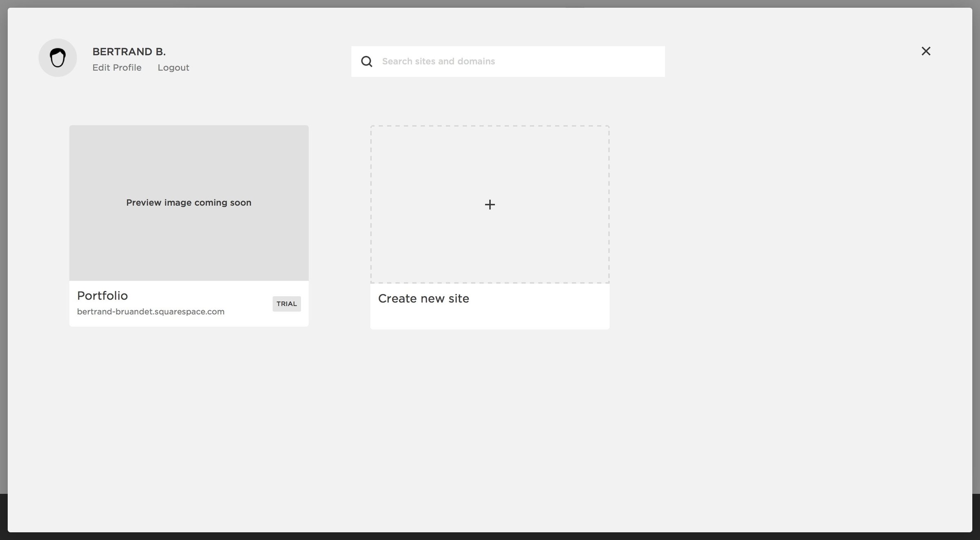The height and width of the screenshot is (540, 980).
Task: Focus the Search sites and domains field
Action: pyautogui.click(x=508, y=61)
